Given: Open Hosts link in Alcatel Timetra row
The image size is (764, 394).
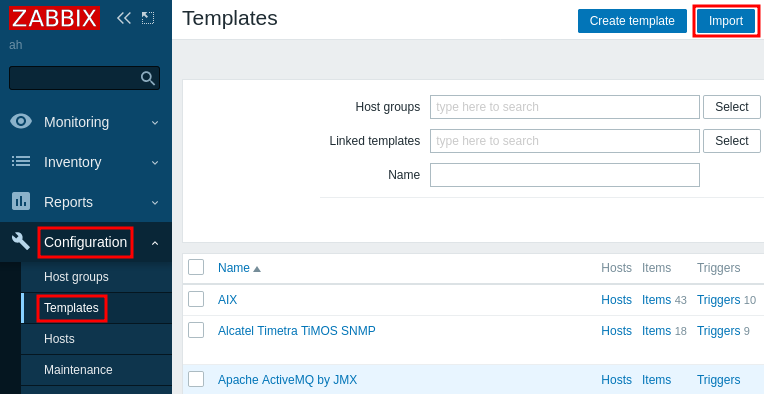Looking at the screenshot, I should pyautogui.click(x=616, y=331).
